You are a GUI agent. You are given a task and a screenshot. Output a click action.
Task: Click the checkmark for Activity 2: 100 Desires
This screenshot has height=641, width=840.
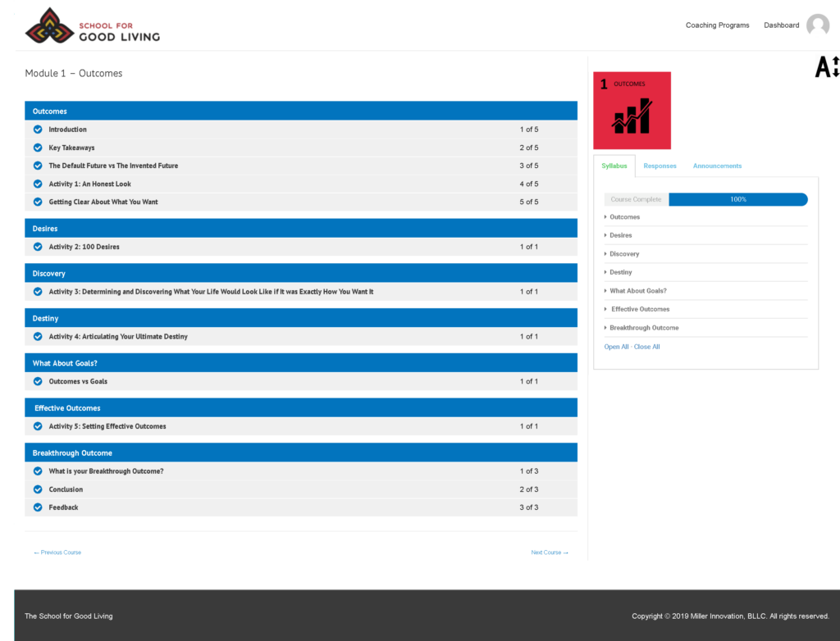point(38,247)
